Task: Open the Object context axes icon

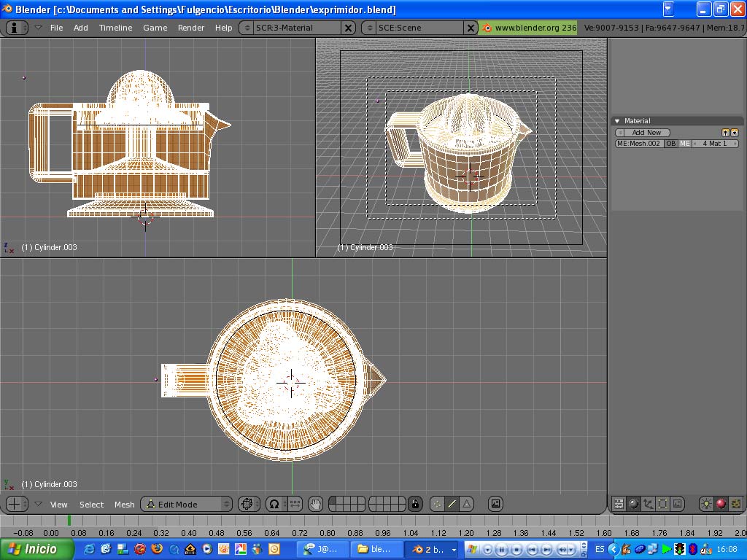Action: 648,504
